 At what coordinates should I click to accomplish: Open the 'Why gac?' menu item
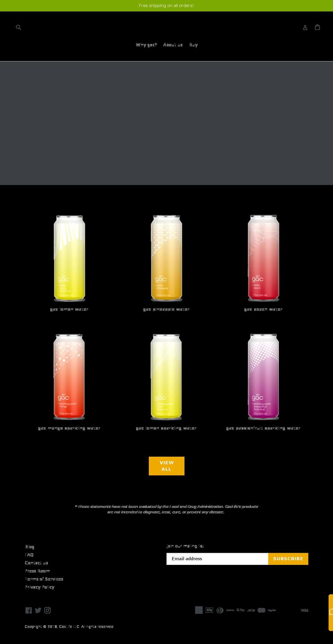[146, 45]
